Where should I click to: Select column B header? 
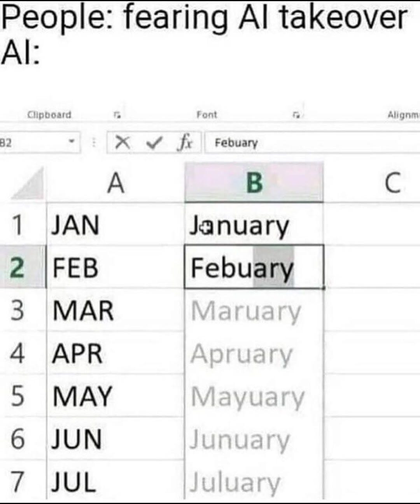254,182
